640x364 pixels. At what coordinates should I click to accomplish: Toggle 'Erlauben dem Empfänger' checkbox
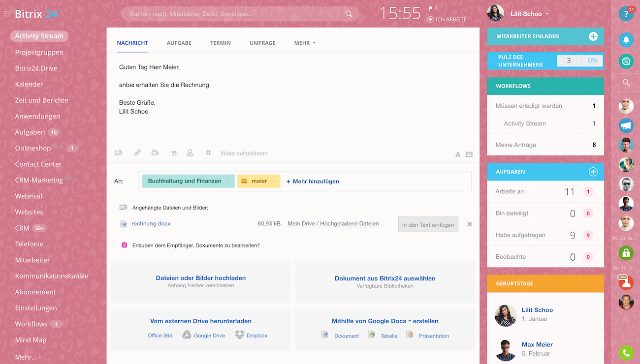click(125, 245)
